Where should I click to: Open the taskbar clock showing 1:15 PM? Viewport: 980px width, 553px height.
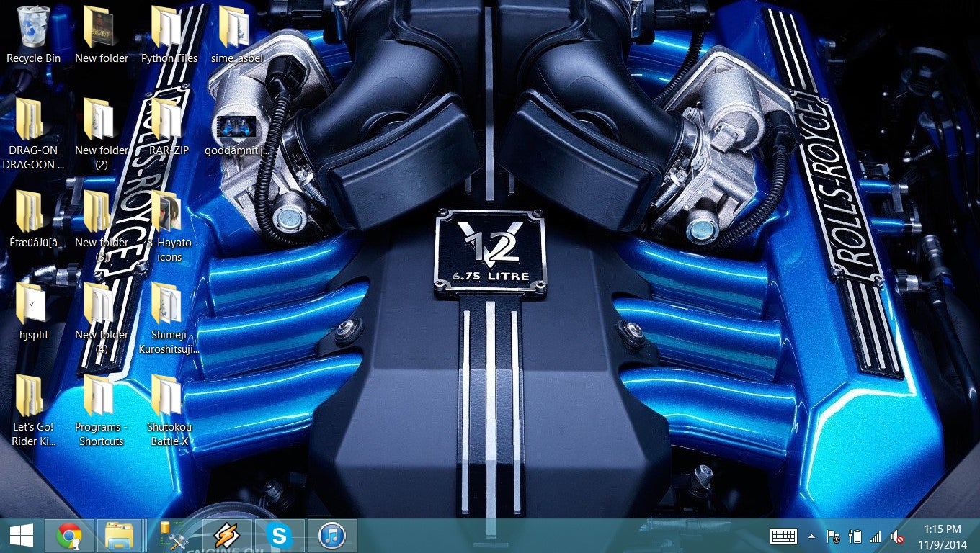tap(942, 536)
